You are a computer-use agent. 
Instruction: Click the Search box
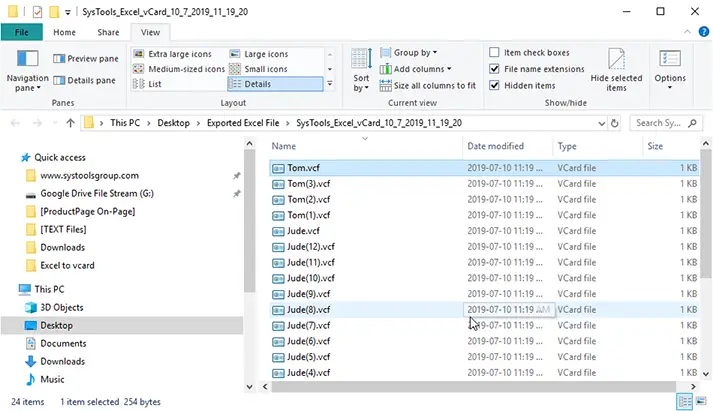[x=666, y=123]
